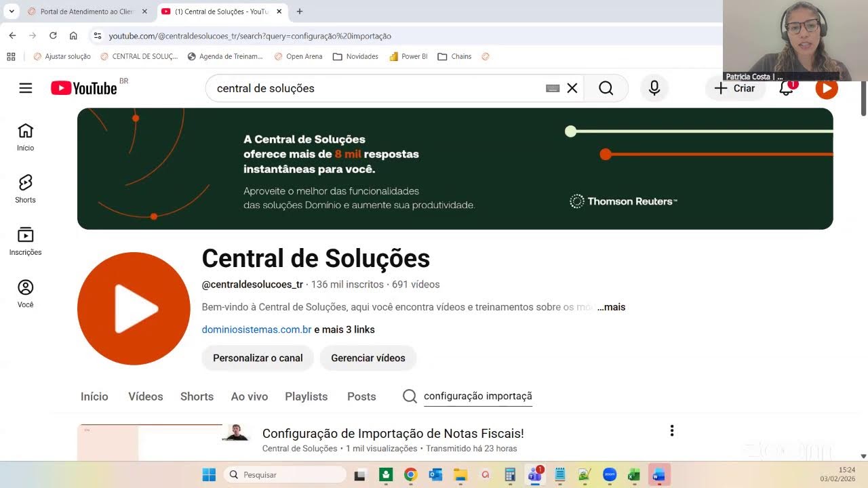This screenshot has width=868, height=488.
Task: Open dominiosistemas.com.br link
Action: coord(256,329)
